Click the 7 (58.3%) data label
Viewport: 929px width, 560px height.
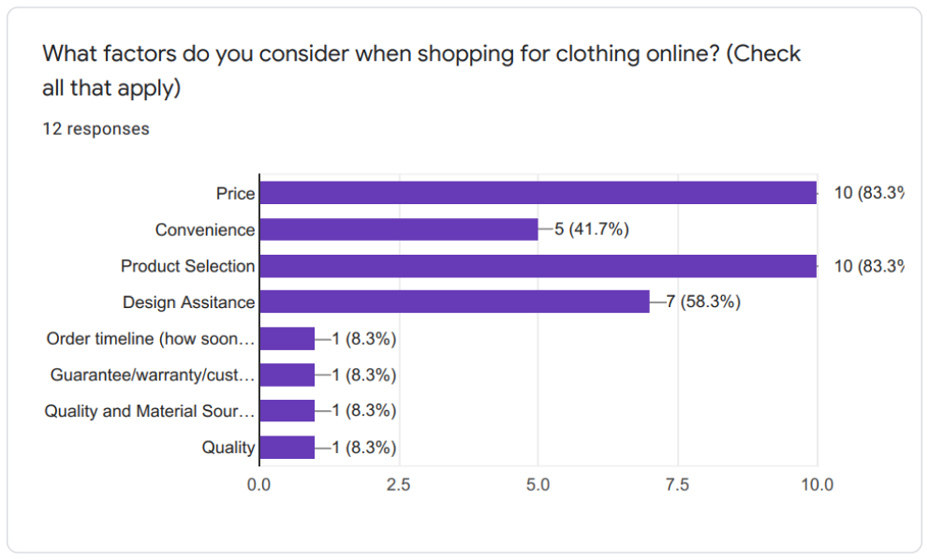703,302
